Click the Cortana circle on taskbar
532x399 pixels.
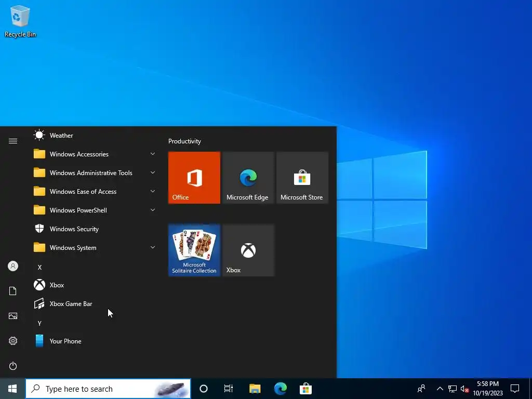(x=204, y=389)
